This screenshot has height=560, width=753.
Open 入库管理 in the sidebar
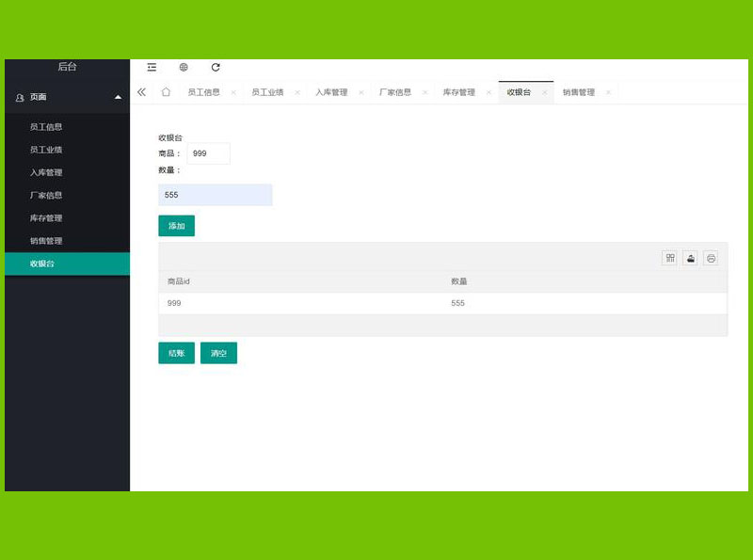coord(67,172)
